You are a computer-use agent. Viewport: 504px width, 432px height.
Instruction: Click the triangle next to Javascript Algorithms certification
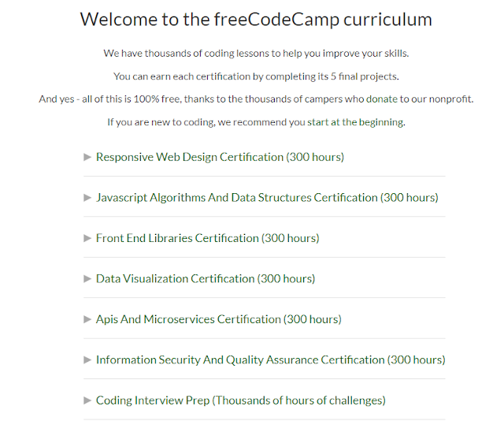pyautogui.click(x=87, y=198)
